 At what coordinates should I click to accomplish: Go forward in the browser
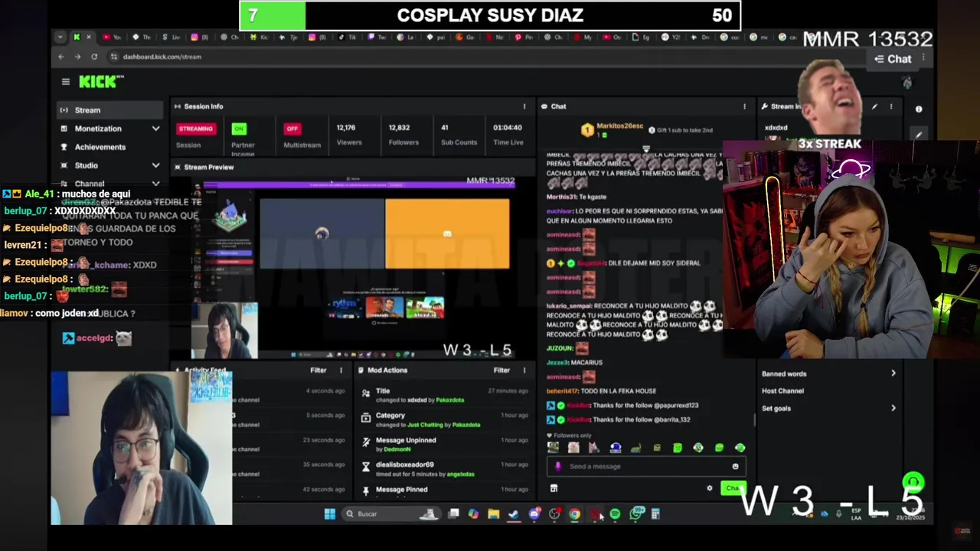click(x=77, y=57)
